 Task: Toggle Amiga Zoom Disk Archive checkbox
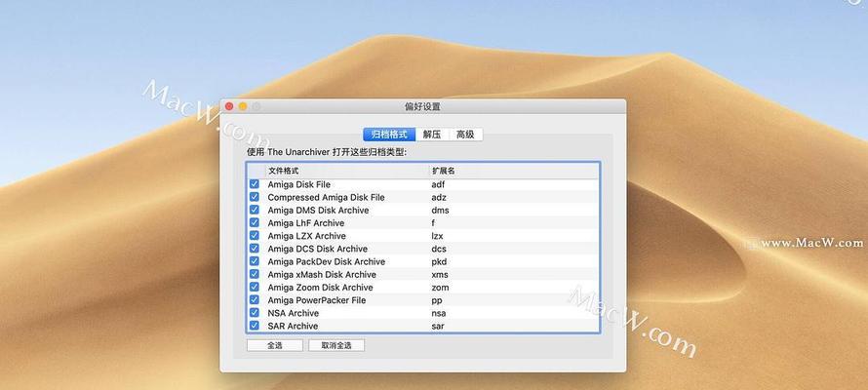255,287
